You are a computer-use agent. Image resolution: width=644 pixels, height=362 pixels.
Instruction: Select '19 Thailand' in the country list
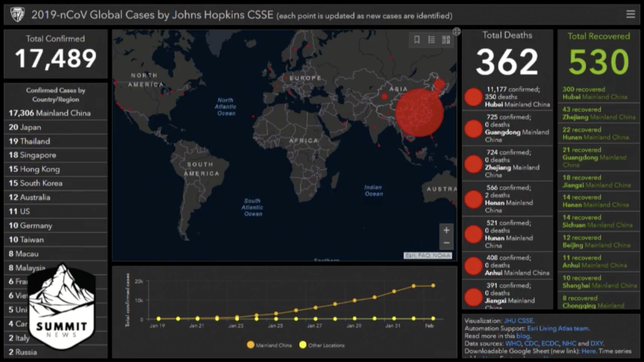click(56, 141)
